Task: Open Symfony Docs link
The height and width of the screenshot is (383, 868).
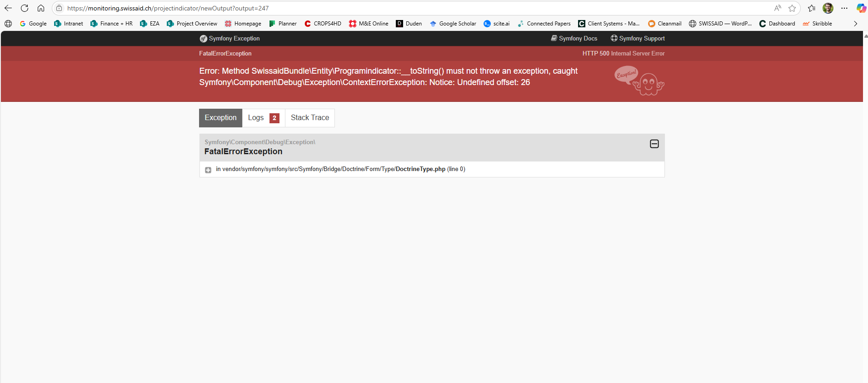Action: (x=574, y=39)
